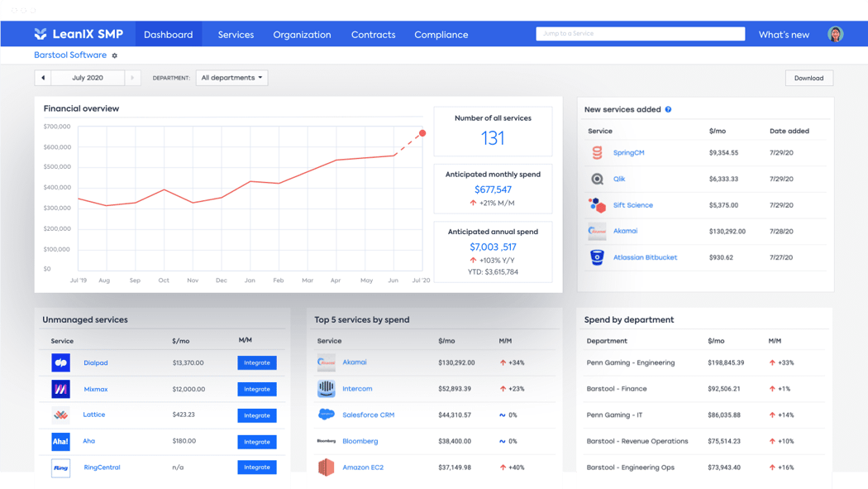
Task: Click the Bloomberg service icon
Action: (326, 441)
